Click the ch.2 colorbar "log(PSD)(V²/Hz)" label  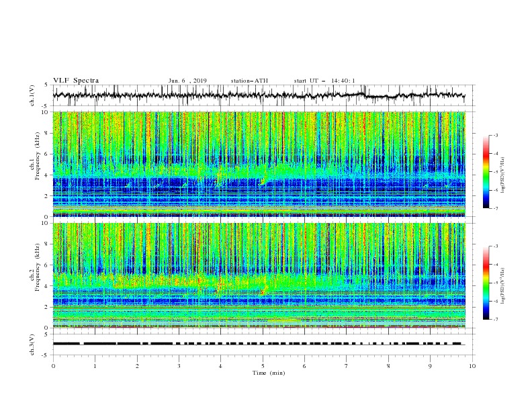tap(503, 286)
